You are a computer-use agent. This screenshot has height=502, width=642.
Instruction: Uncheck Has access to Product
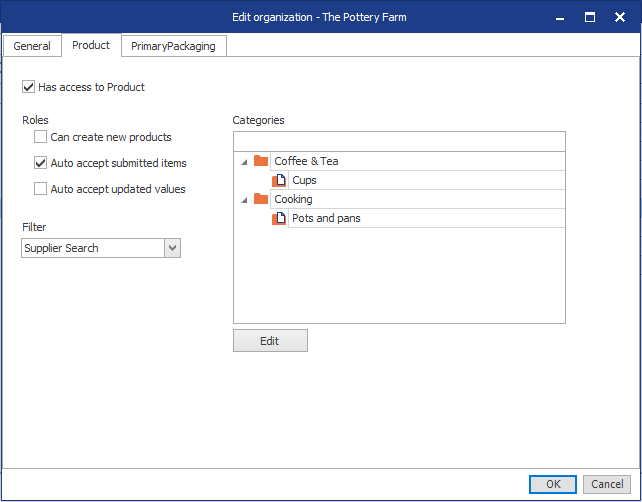(x=28, y=87)
